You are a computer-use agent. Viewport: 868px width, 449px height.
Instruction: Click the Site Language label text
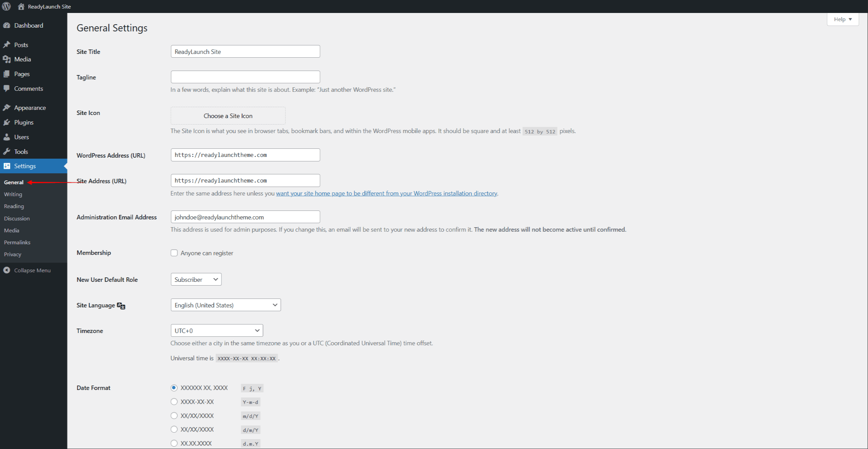(x=96, y=305)
